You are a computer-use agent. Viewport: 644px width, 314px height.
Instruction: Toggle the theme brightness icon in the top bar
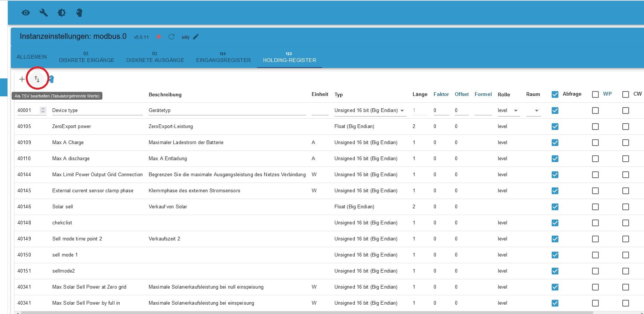[x=62, y=13]
